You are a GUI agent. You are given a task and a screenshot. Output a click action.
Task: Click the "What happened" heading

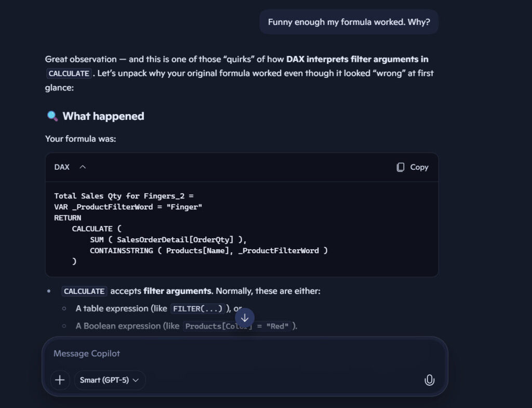(x=103, y=116)
